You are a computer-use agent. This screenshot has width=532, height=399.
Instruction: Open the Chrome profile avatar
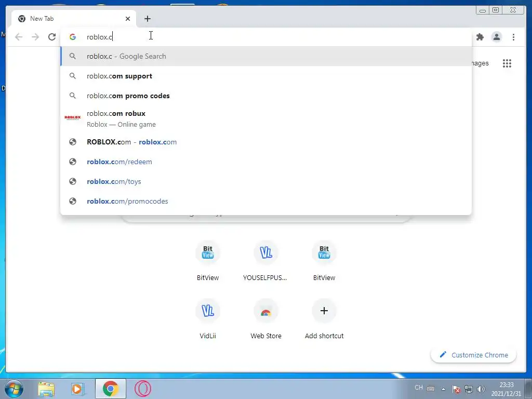[496, 37]
